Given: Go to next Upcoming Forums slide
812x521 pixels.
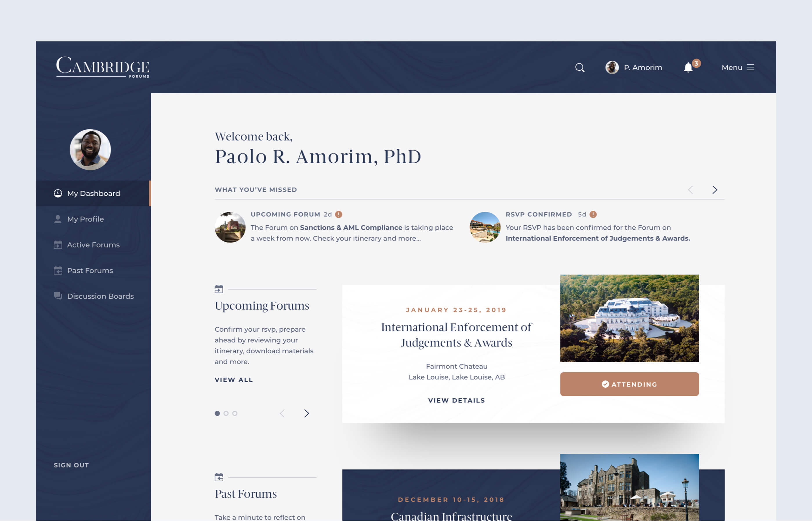Looking at the screenshot, I should coord(306,413).
